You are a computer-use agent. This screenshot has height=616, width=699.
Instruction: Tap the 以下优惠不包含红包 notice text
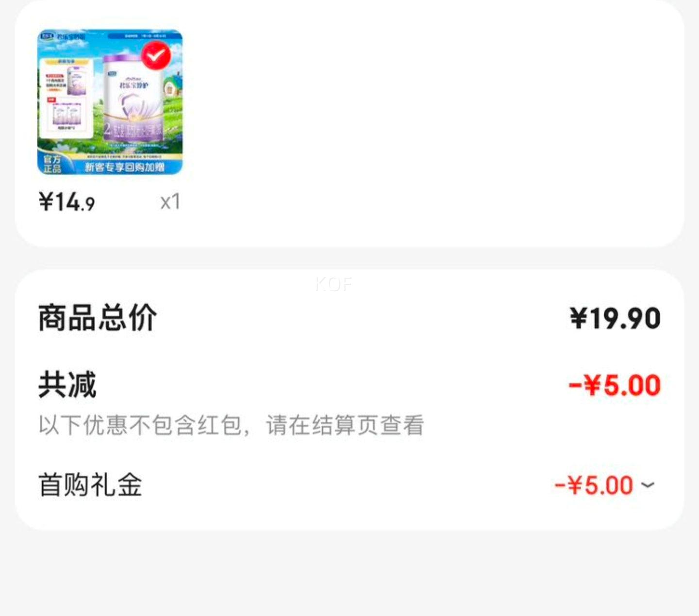pos(231,425)
